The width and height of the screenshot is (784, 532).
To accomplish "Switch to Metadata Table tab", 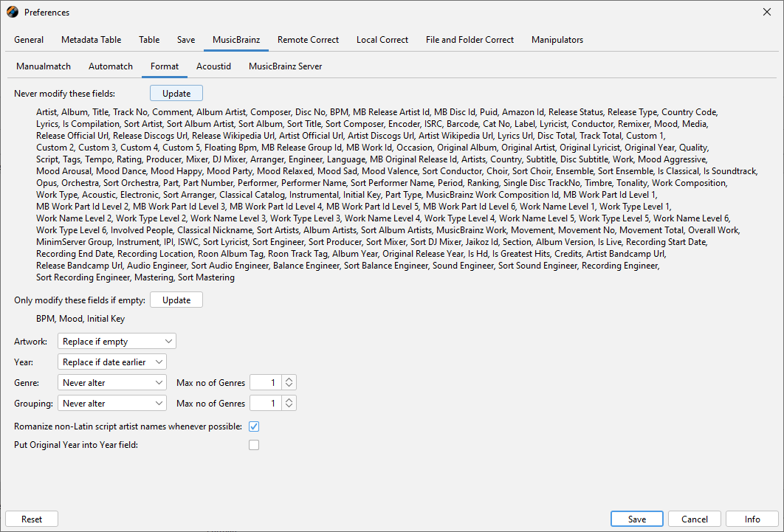I will (x=91, y=40).
